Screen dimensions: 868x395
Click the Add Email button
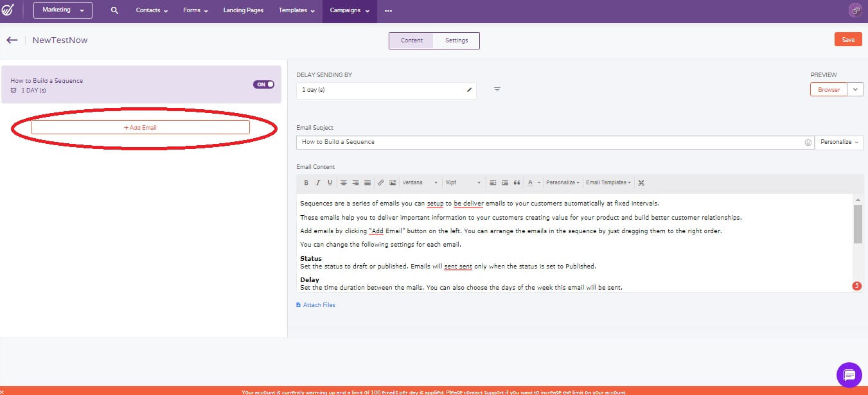[140, 128]
